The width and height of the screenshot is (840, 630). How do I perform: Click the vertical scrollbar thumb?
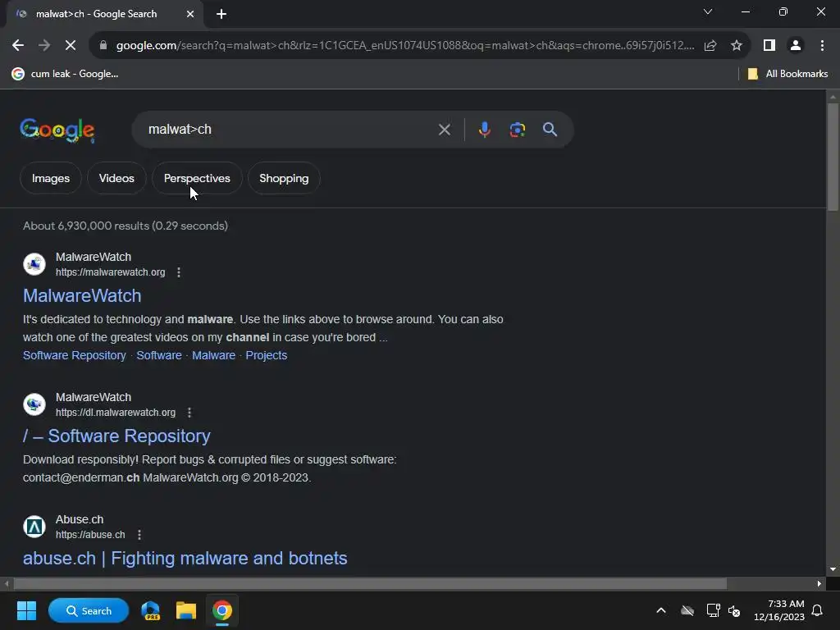[833, 157]
